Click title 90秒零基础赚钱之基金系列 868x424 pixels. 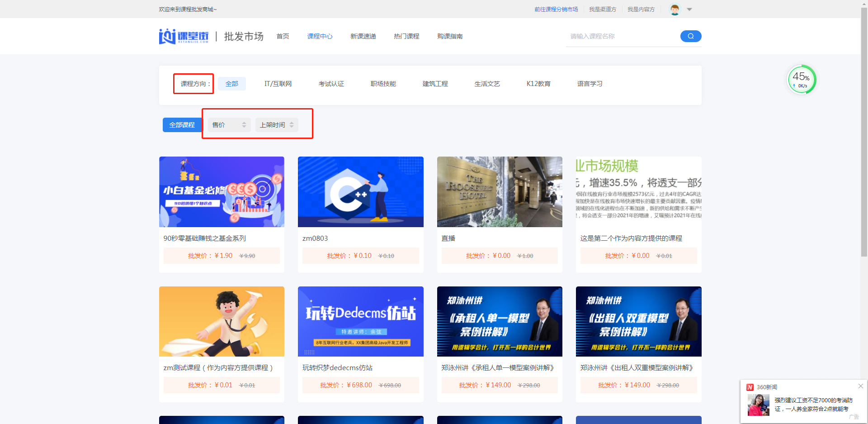click(x=205, y=238)
